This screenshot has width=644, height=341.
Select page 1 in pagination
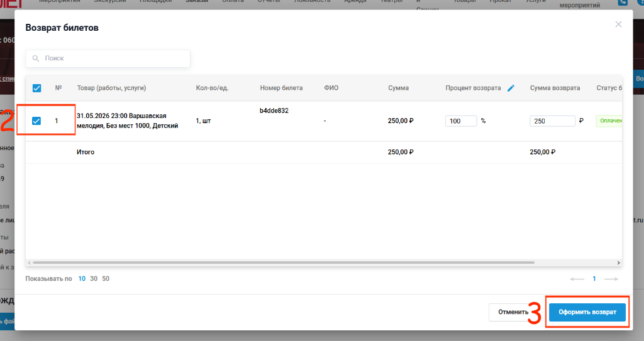[x=594, y=279]
